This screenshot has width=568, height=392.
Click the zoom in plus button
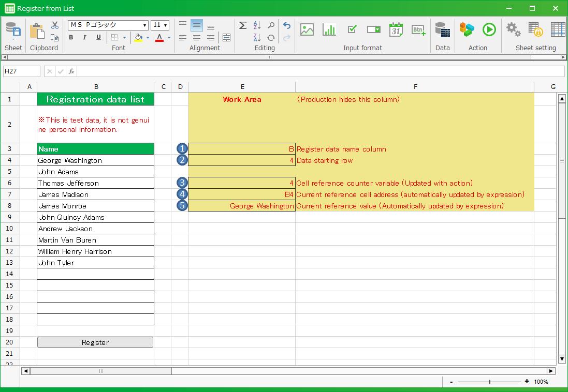[527, 382]
